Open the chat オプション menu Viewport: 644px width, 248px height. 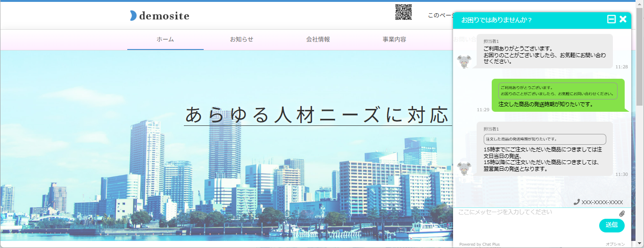pyautogui.click(x=615, y=244)
